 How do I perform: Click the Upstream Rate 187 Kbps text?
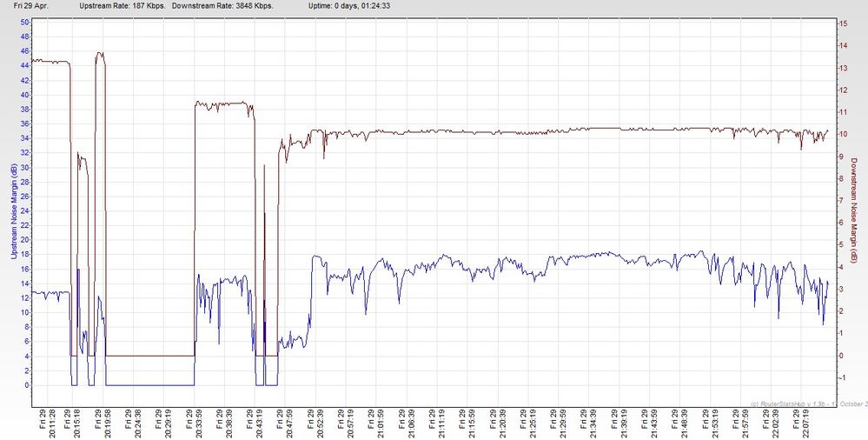point(129,5)
